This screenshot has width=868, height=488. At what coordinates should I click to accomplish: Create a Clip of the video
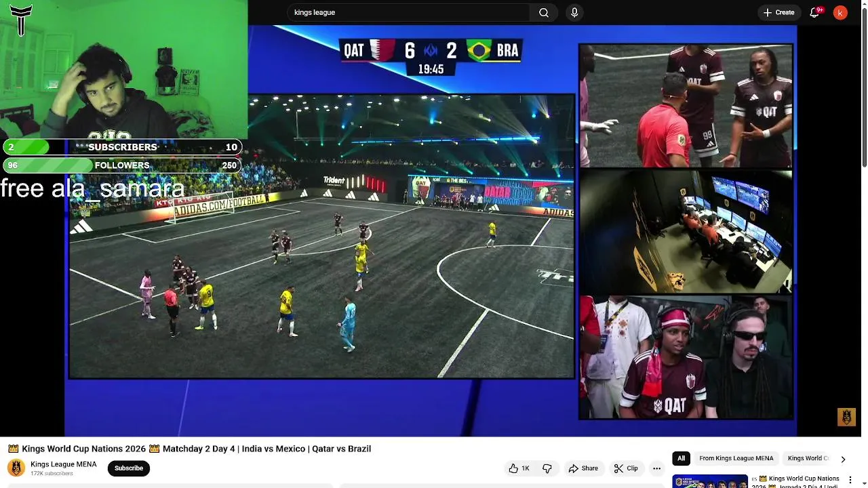click(625, 468)
